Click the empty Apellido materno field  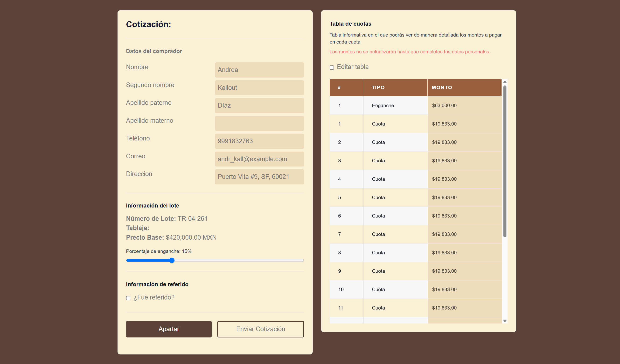coord(259,123)
